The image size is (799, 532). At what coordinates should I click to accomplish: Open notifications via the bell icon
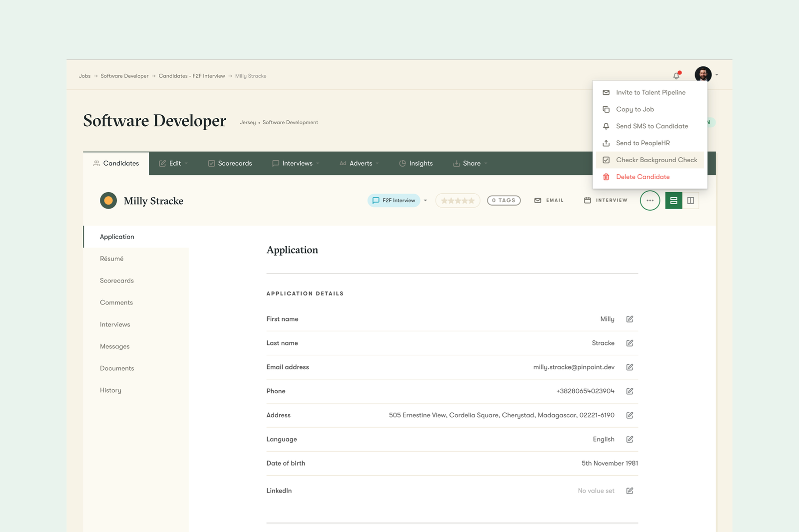tap(676, 75)
